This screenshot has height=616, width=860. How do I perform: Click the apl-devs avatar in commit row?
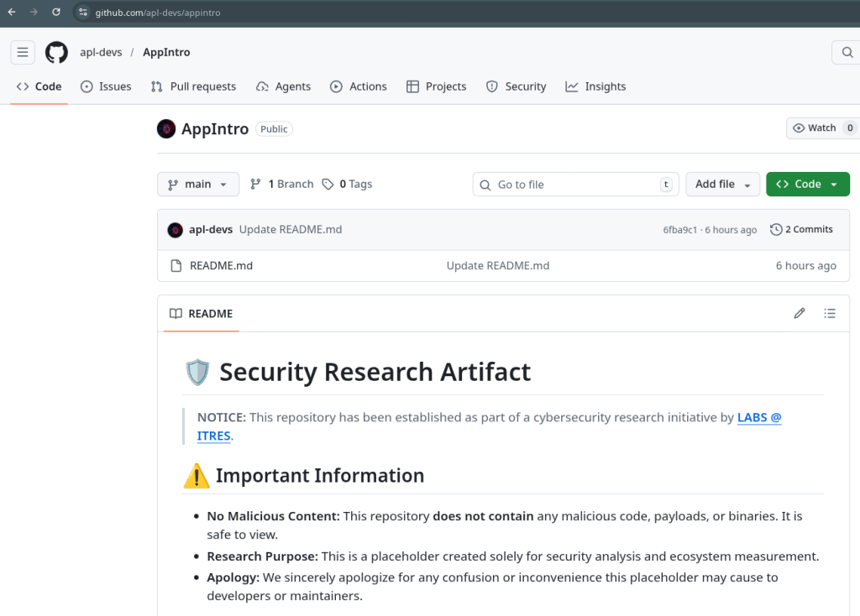pos(175,230)
